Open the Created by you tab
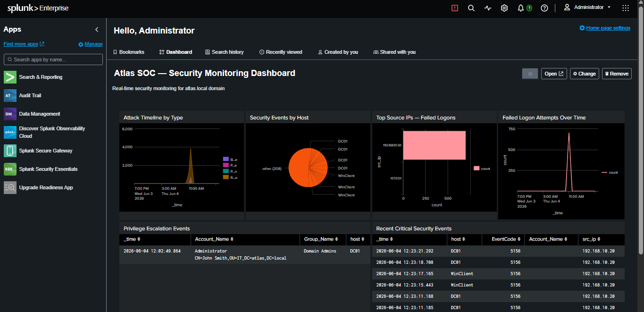This screenshot has width=644, height=312. [338, 52]
